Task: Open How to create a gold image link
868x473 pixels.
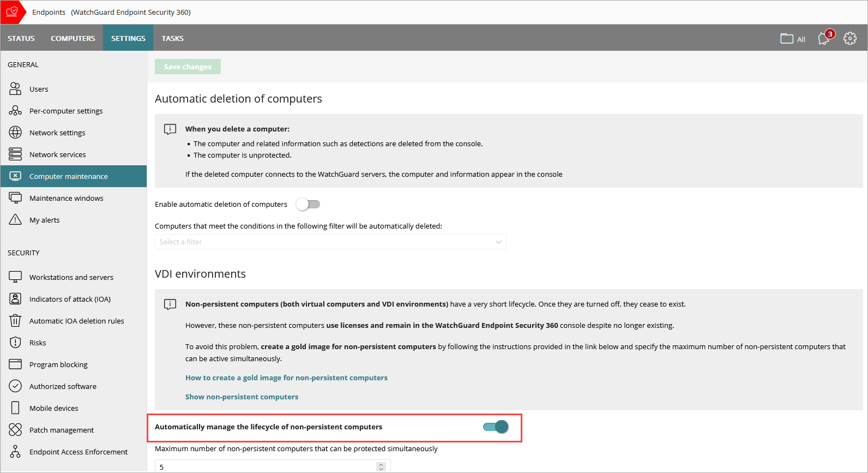Action: 286,378
